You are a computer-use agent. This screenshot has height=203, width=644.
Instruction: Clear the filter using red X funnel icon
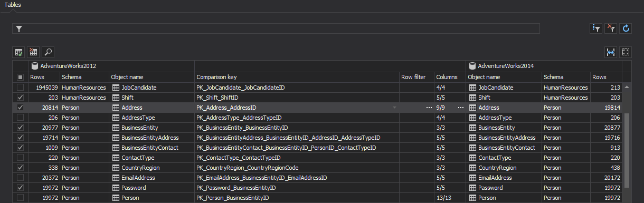point(611,28)
